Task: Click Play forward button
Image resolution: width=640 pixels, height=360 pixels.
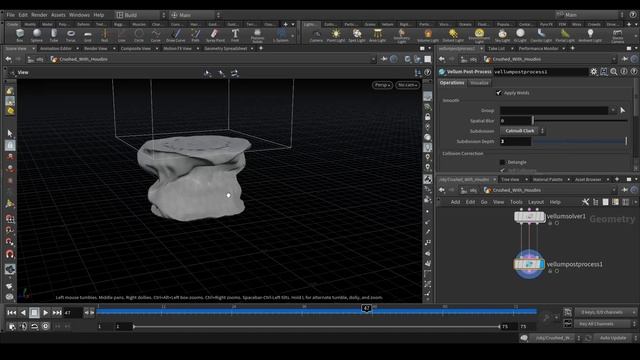Action: point(45,313)
